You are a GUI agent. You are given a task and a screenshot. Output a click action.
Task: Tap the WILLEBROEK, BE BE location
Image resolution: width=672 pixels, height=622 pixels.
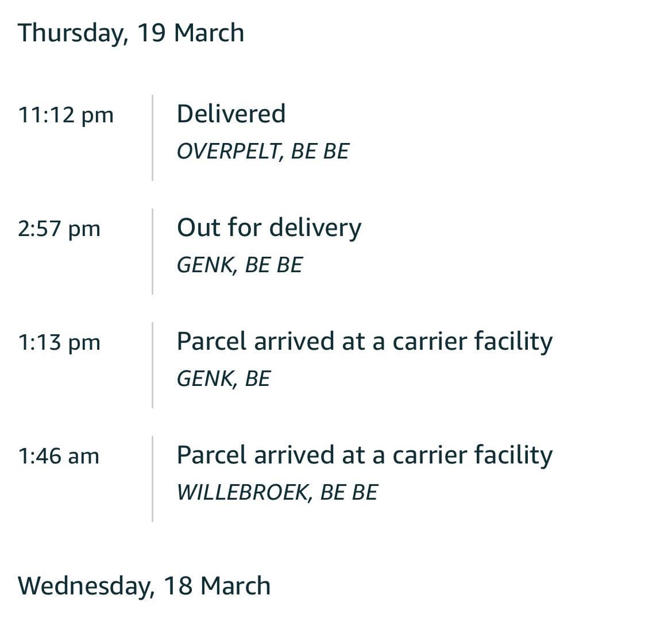(277, 492)
